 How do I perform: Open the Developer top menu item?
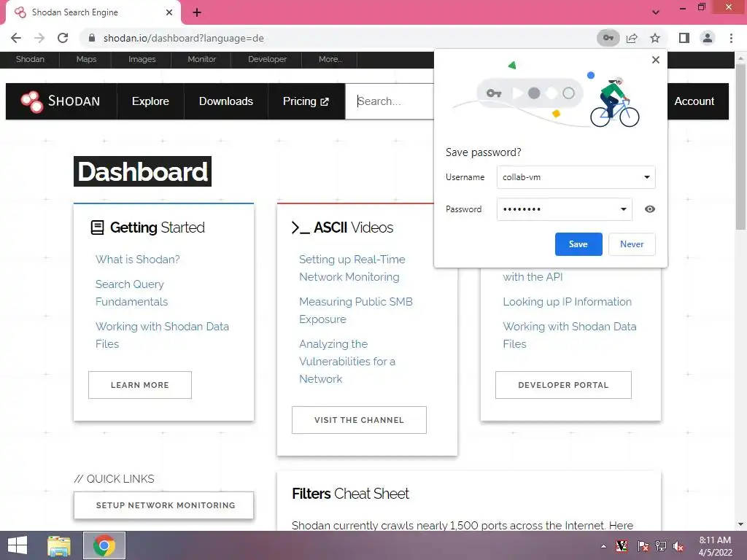click(x=267, y=60)
